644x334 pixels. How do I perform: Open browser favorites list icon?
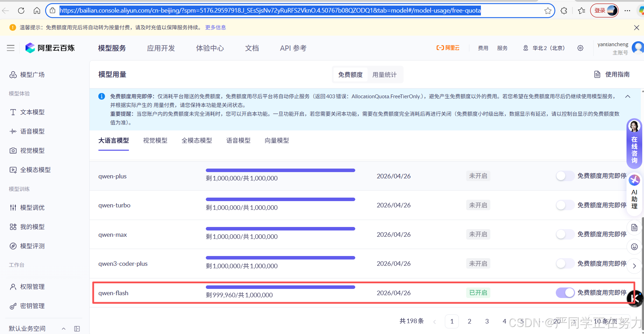point(581,10)
